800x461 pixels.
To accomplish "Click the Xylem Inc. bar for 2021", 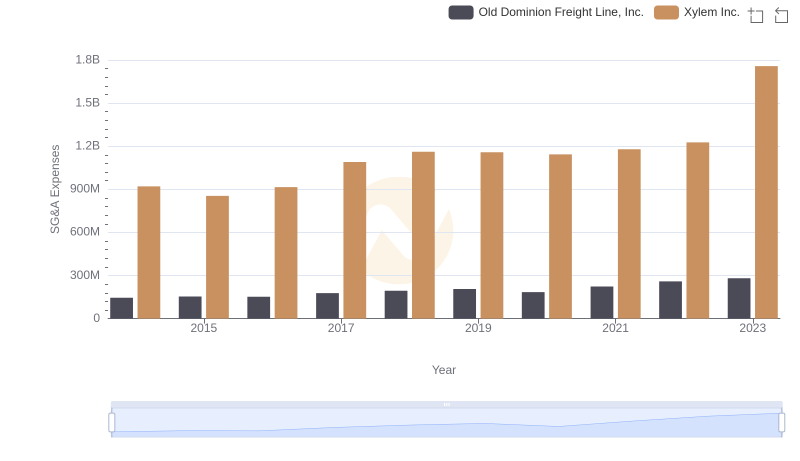I will 629,234.
